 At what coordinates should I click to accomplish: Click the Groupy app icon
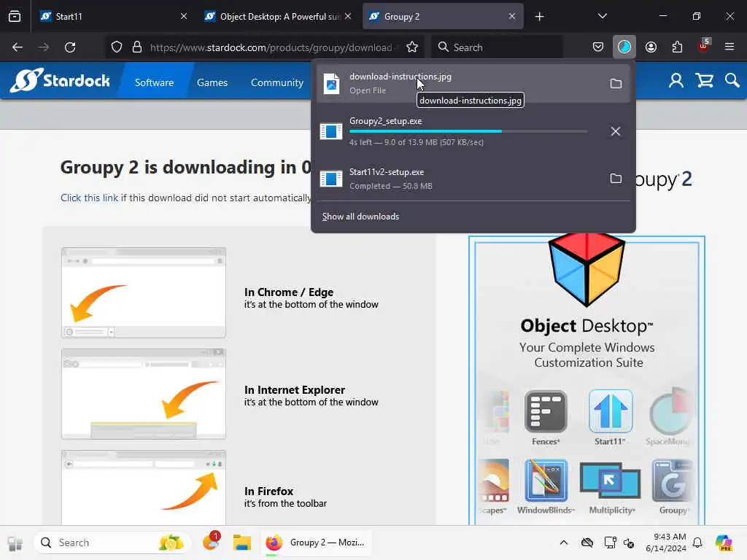point(673,481)
